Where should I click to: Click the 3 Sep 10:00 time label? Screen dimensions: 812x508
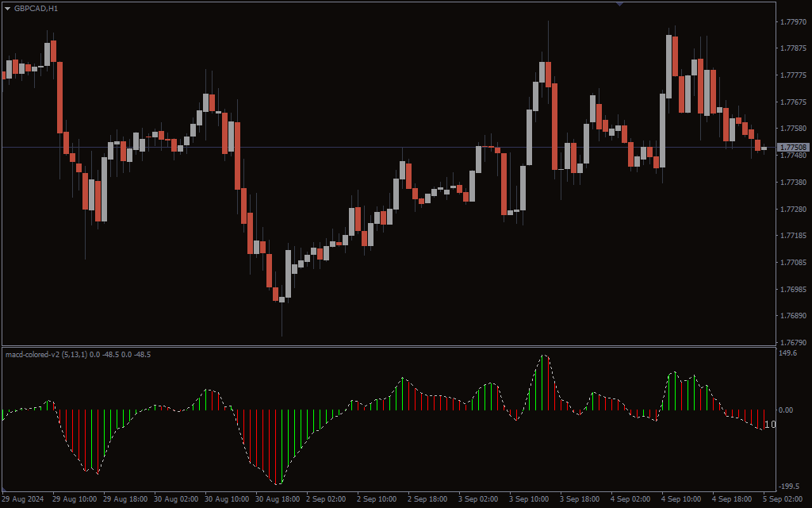pyautogui.click(x=530, y=499)
